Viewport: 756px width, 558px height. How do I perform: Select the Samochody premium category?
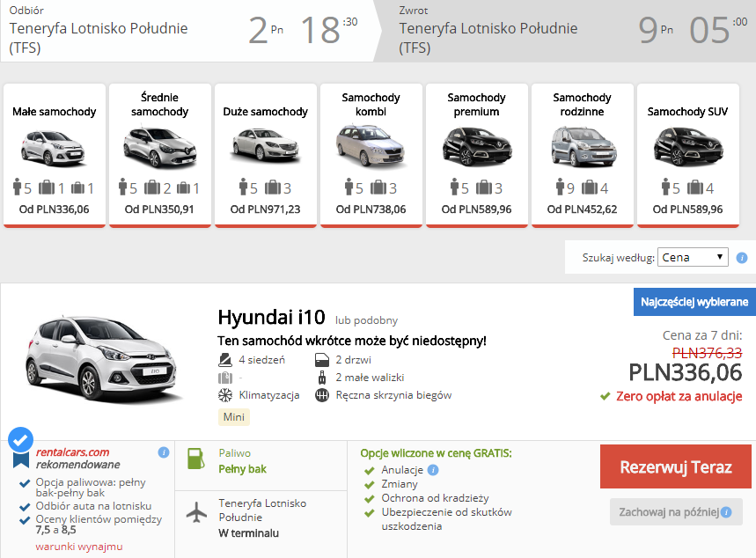point(476,155)
